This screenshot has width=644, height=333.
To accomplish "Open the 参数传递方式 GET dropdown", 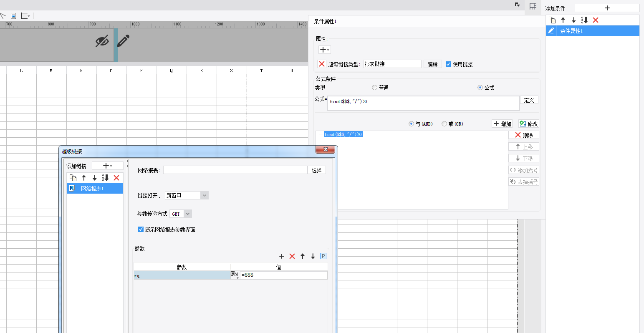I will [x=188, y=214].
